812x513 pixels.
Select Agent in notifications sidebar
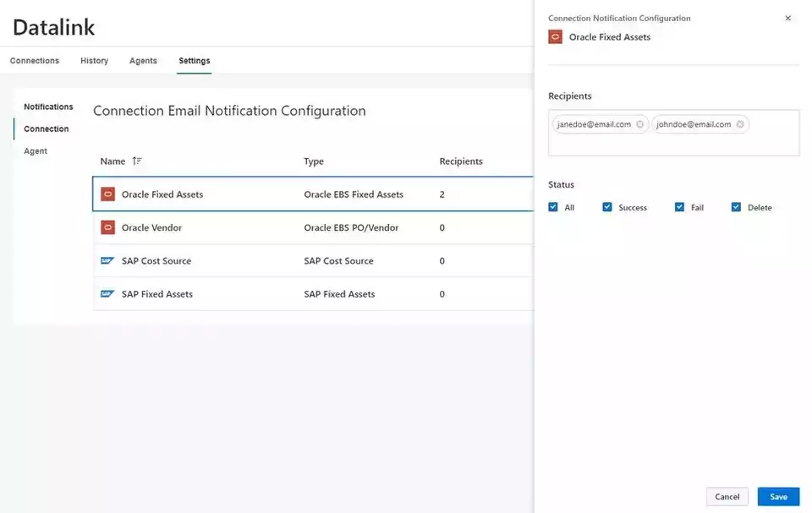tap(36, 150)
